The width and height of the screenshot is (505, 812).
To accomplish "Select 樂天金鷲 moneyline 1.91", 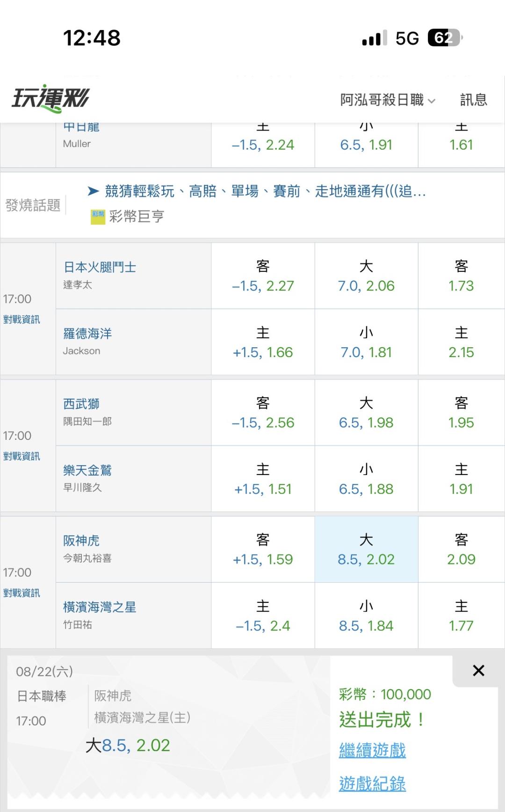I will click(462, 479).
